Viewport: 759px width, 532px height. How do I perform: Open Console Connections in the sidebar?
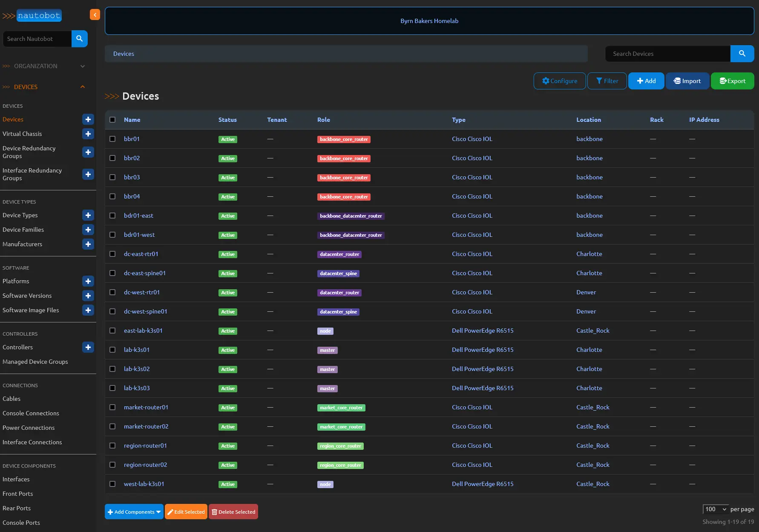coord(31,413)
